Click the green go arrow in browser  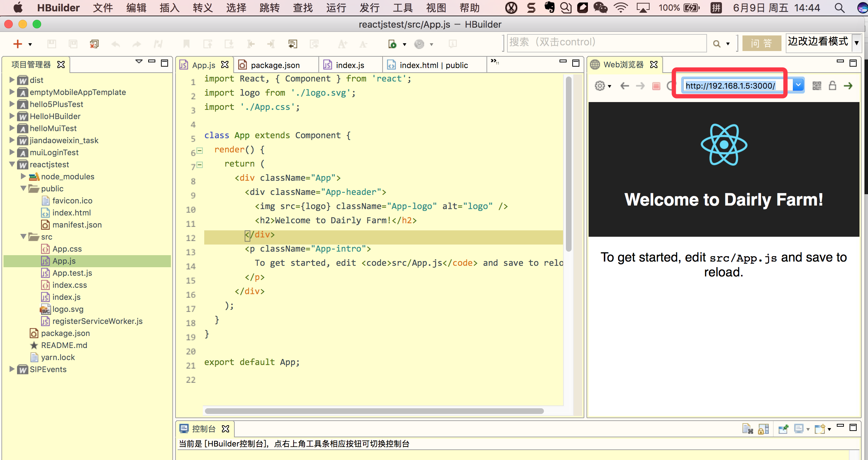click(848, 86)
